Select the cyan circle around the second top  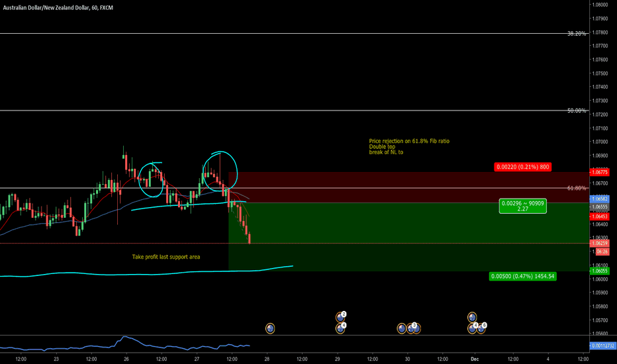coord(220,171)
